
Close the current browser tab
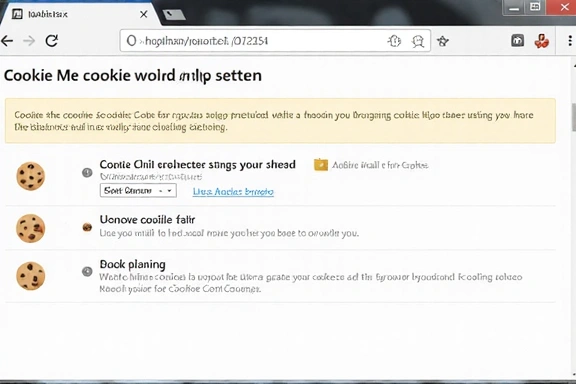tap(144, 14)
